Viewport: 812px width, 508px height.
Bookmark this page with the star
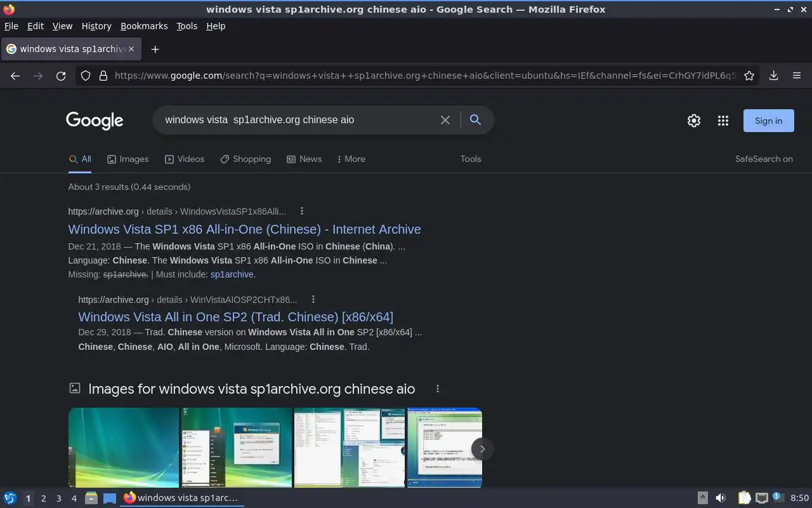coord(749,76)
